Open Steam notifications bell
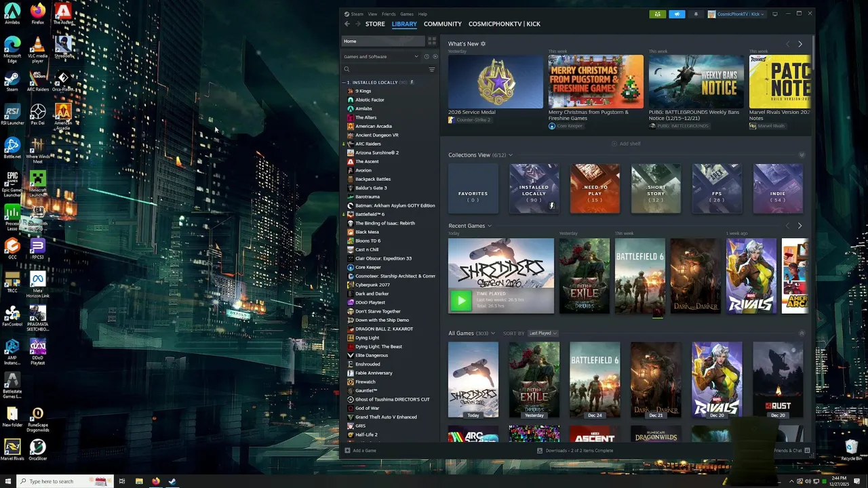 pyautogui.click(x=696, y=14)
